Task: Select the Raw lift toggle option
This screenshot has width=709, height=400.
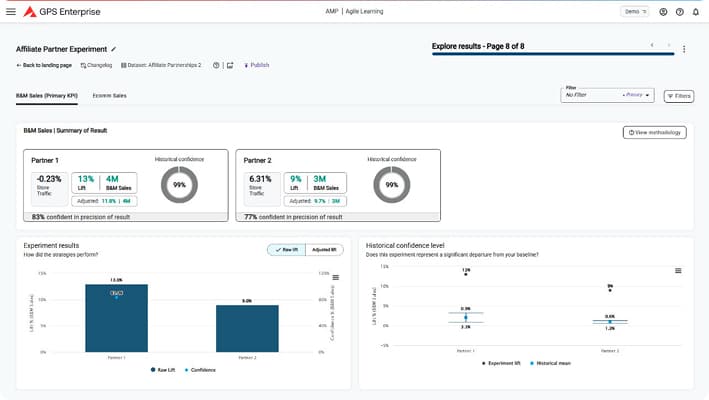Action: pyautogui.click(x=286, y=249)
